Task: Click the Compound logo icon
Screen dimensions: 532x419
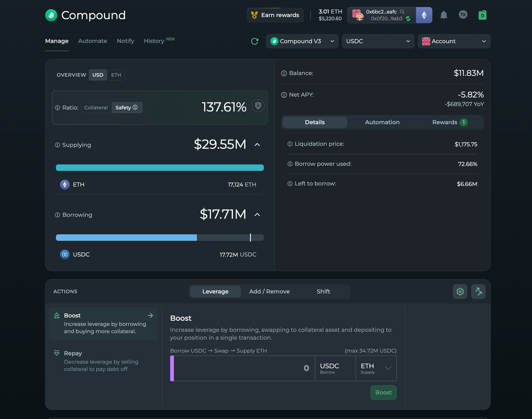Action: (51, 15)
